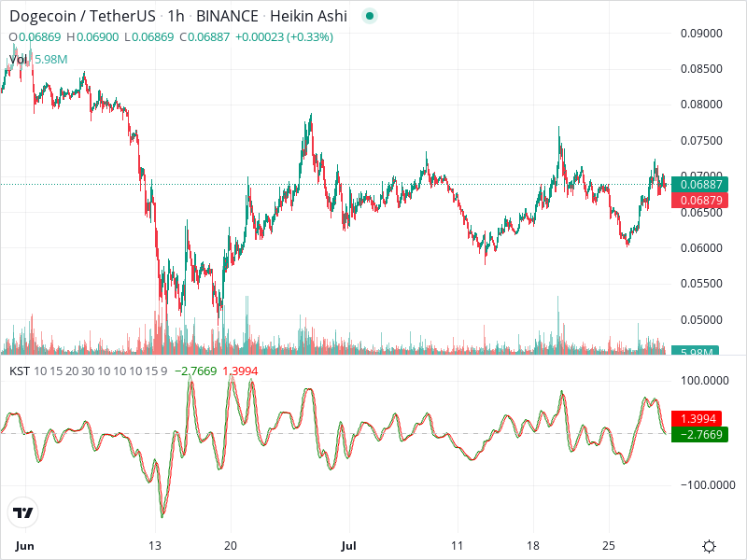Image resolution: width=747 pixels, height=560 pixels.
Task: Click the High value 0.06900
Action: 98,37
